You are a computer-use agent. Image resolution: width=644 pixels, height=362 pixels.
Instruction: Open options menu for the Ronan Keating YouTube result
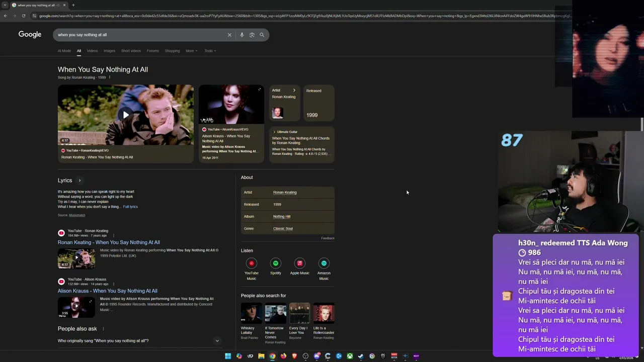click(x=114, y=235)
